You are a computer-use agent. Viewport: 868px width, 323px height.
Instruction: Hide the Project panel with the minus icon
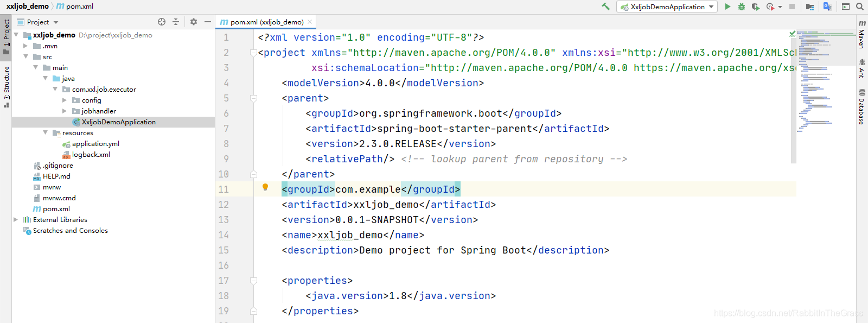(x=208, y=22)
